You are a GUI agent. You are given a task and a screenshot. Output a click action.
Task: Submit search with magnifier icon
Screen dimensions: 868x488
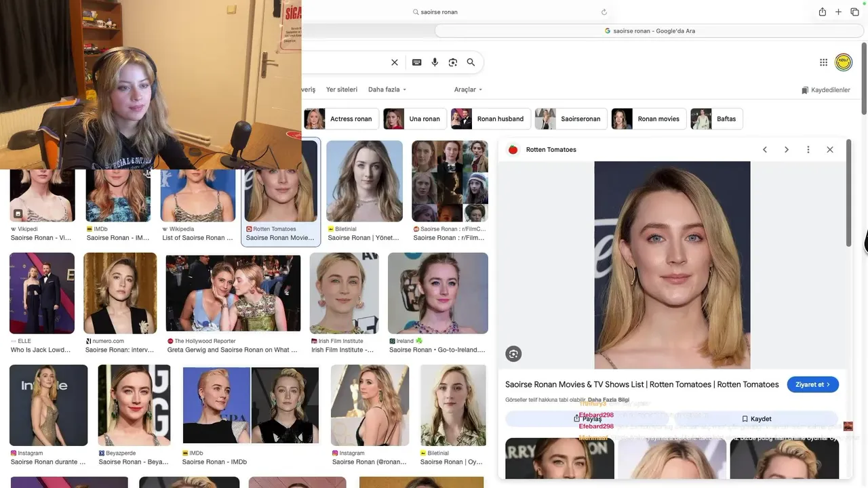coord(471,62)
